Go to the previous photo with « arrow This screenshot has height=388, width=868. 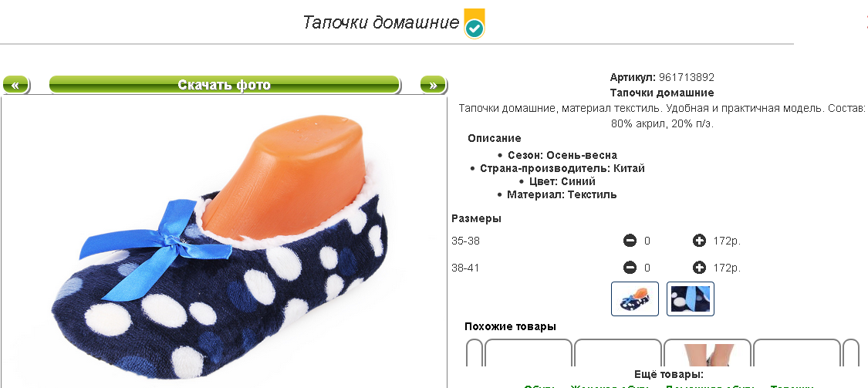click(x=15, y=85)
